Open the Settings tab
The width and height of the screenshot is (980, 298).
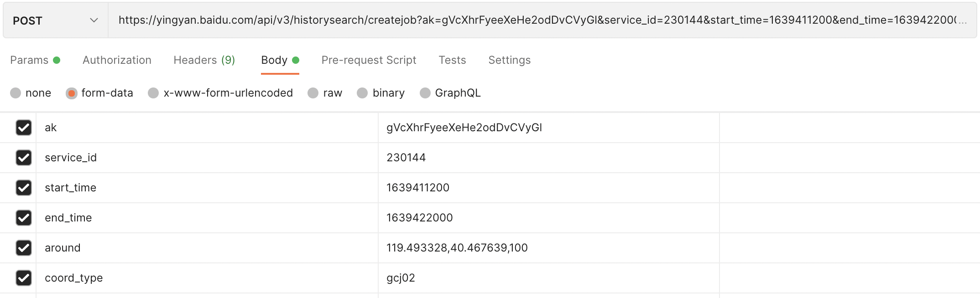[509, 60]
